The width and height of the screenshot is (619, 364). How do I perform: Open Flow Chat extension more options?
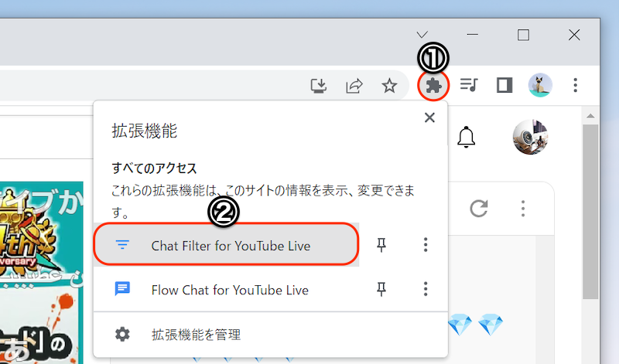tap(425, 290)
